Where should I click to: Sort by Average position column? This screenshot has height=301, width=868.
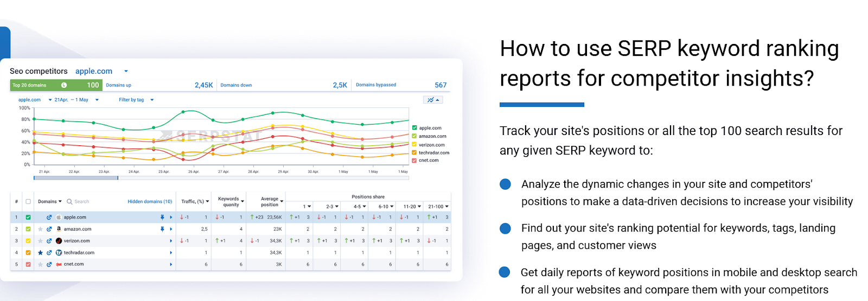tap(272, 202)
